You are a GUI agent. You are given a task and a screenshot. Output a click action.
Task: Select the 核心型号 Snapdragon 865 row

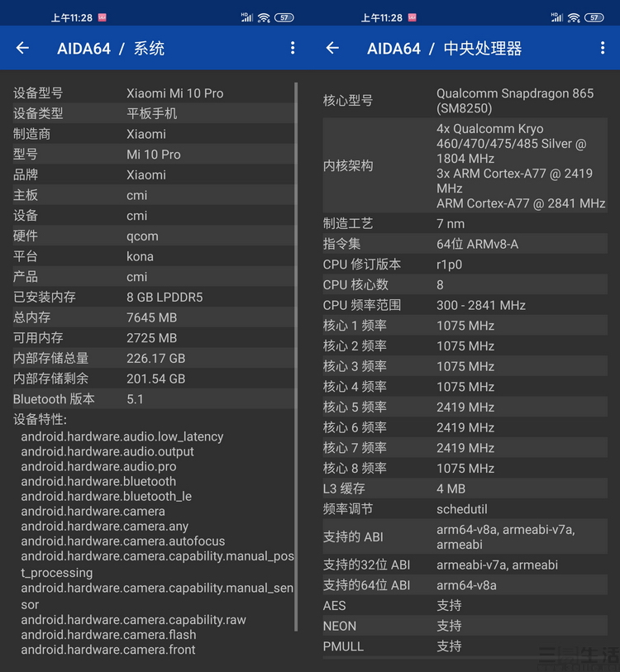465,101
